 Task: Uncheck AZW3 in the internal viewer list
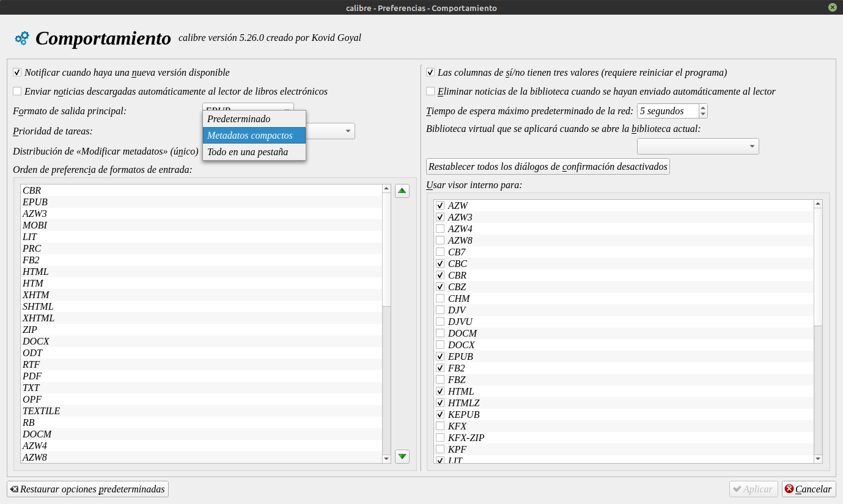click(440, 217)
